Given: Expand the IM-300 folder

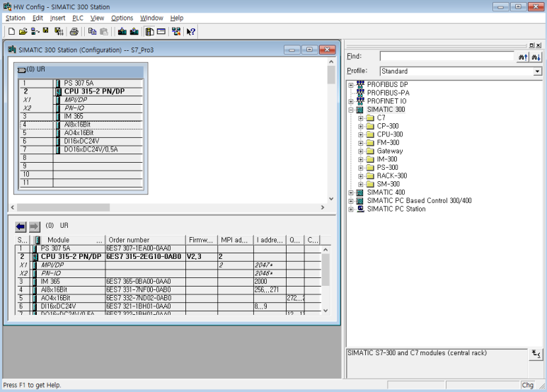Looking at the screenshot, I should [x=361, y=159].
